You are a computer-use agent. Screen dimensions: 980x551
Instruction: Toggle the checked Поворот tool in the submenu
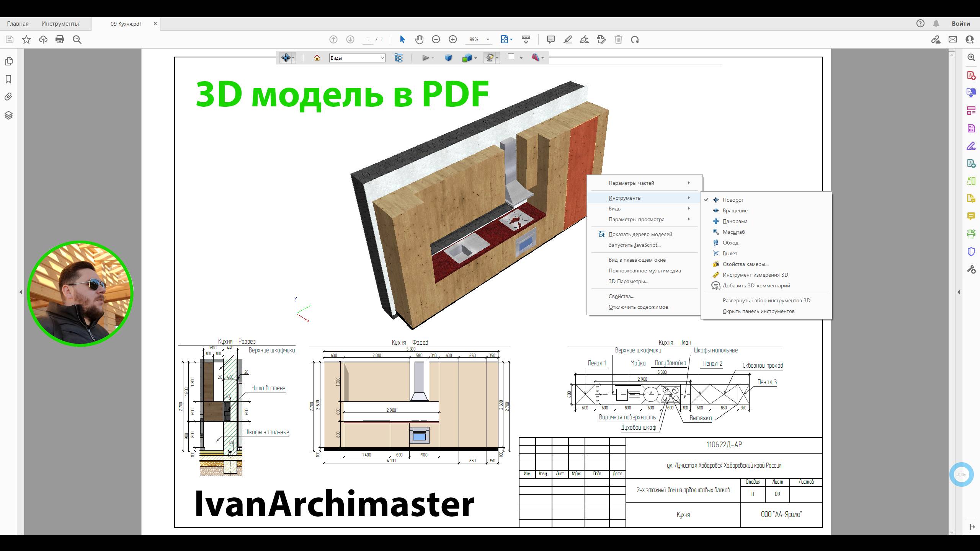pyautogui.click(x=733, y=200)
